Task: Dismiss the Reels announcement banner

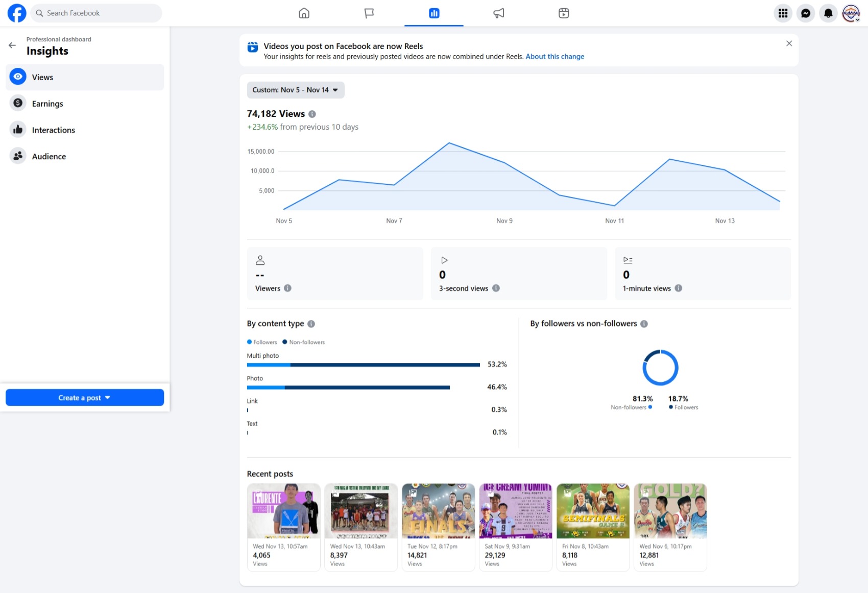Action: [789, 43]
